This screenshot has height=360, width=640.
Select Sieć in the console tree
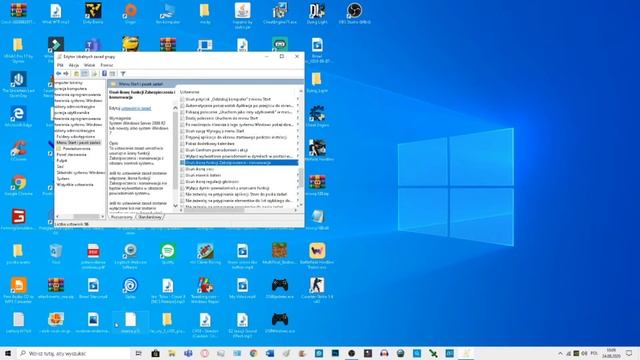pos(60,167)
